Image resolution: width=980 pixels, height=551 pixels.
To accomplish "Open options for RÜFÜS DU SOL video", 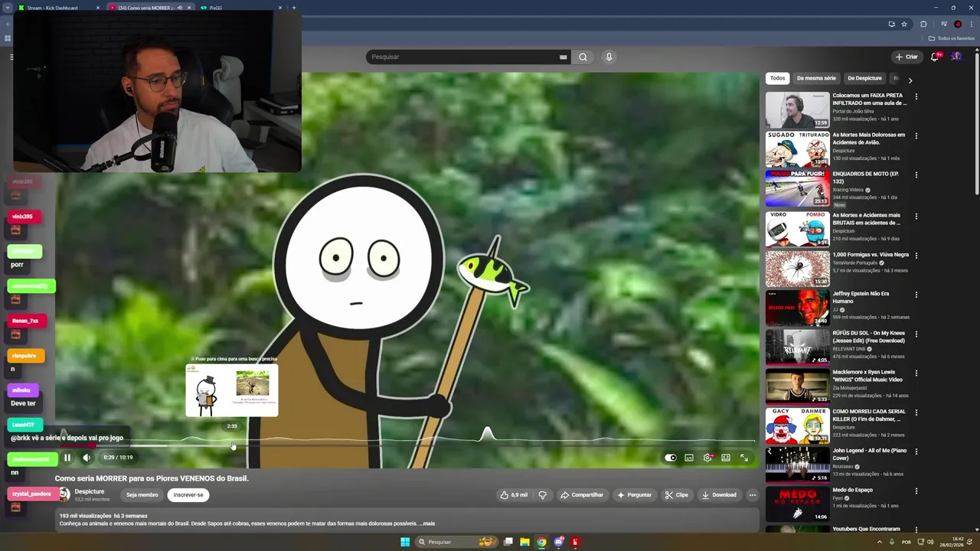I will (x=916, y=334).
